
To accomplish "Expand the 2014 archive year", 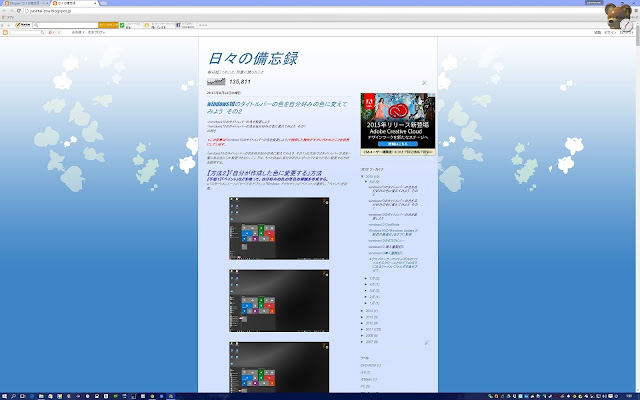I will pos(362,311).
